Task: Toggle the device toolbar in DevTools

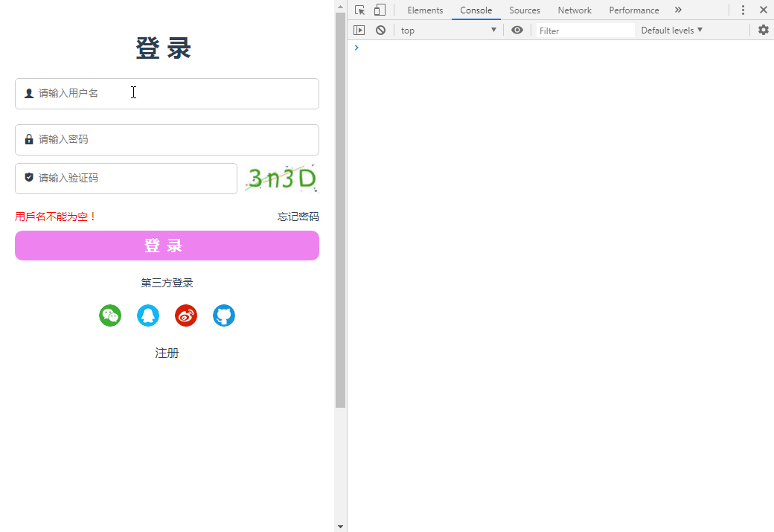Action: click(380, 10)
